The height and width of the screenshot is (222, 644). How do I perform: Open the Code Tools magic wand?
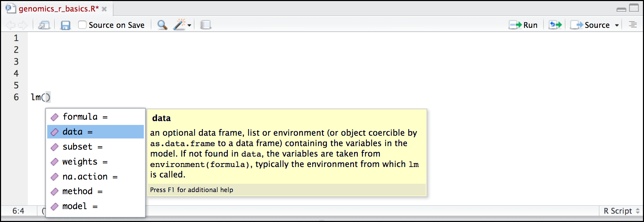pos(180,25)
